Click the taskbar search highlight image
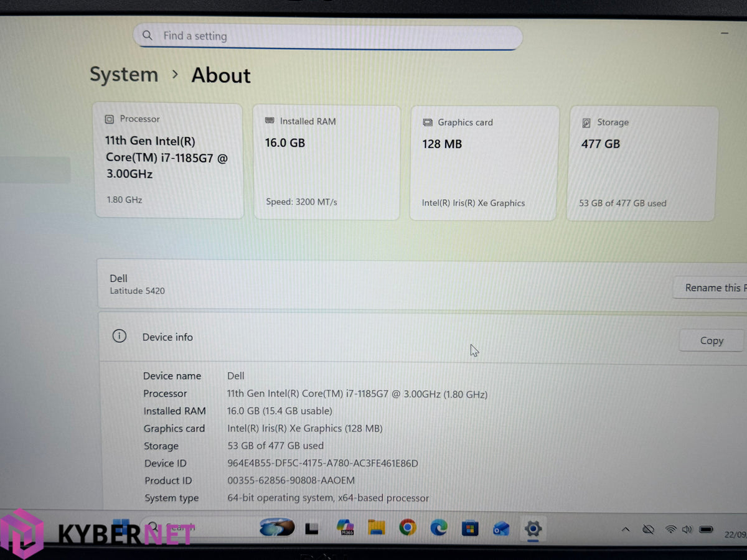Viewport: 747px width, 560px height. point(278,528)
